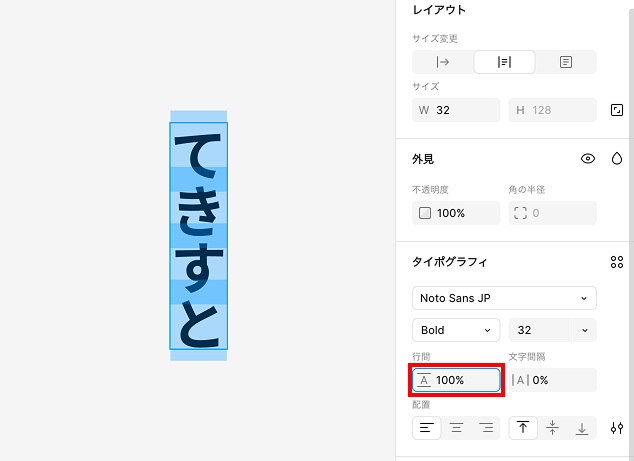
Task: Align text left
Action: click(426, 428)
